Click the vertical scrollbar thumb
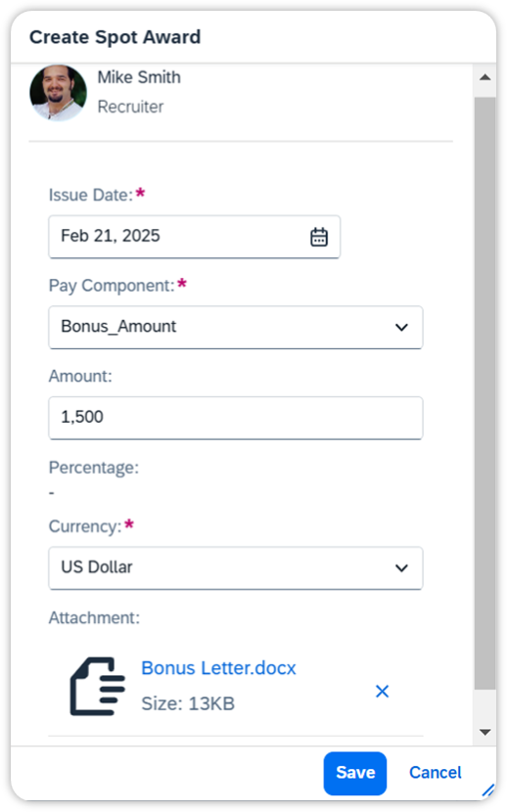 [x=485, y=393]
